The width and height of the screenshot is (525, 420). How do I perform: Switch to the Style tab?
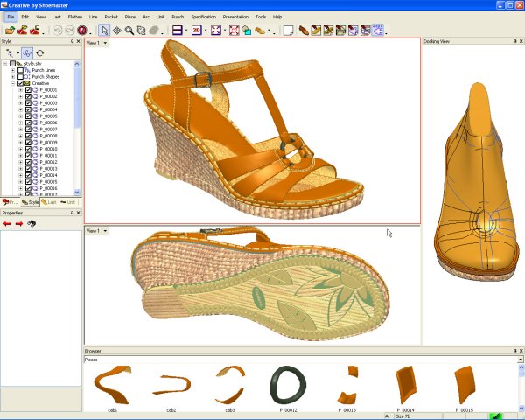30,202
